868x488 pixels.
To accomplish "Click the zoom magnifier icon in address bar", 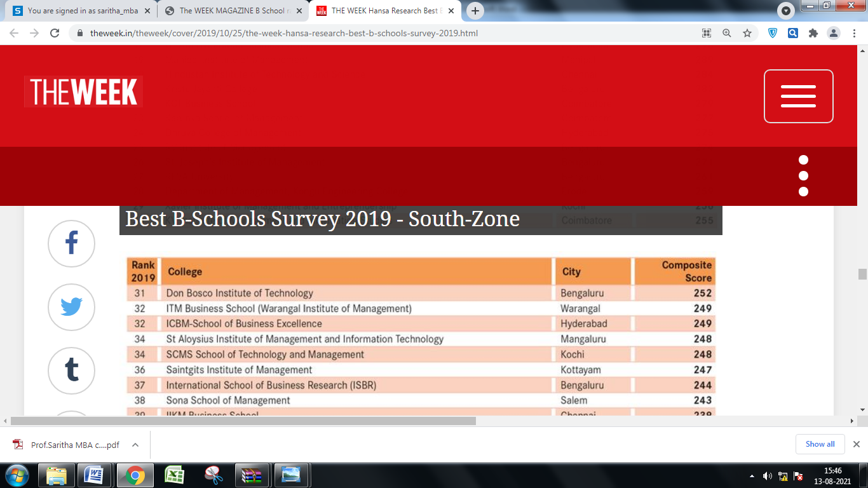I will (x=727, y=33).
